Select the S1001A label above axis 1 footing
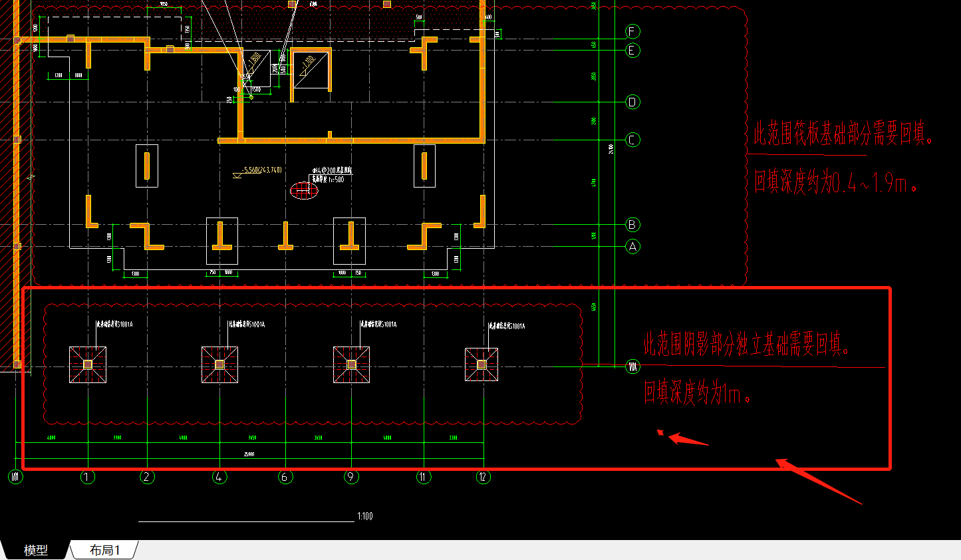This screenshot has width=961, height=560. (115, 325)
